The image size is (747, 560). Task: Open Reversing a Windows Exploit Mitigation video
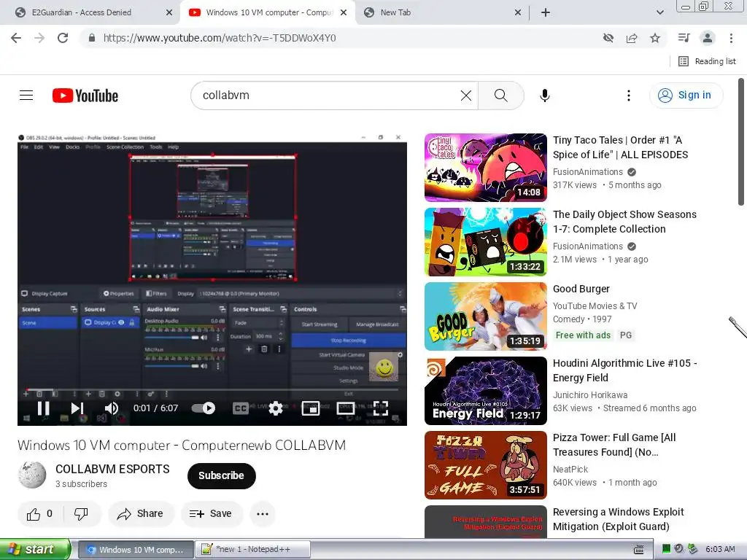[618, 519]
